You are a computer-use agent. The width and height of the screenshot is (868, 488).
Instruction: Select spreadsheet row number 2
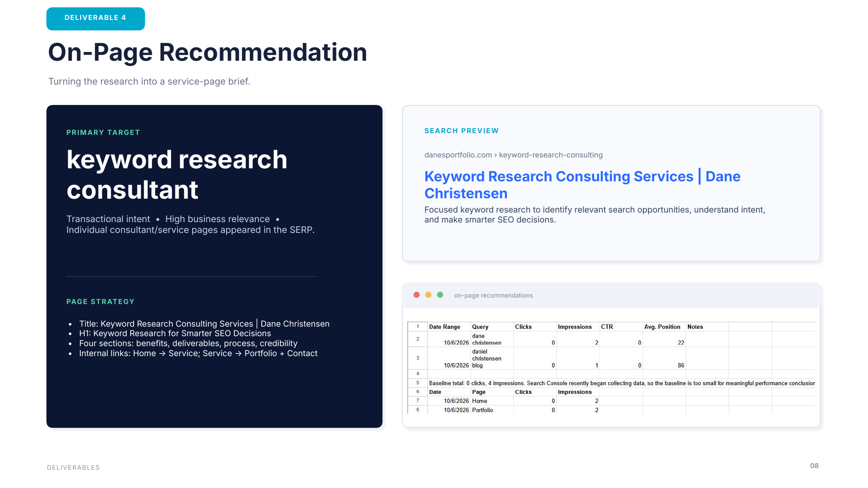click(x=418, y=339)
